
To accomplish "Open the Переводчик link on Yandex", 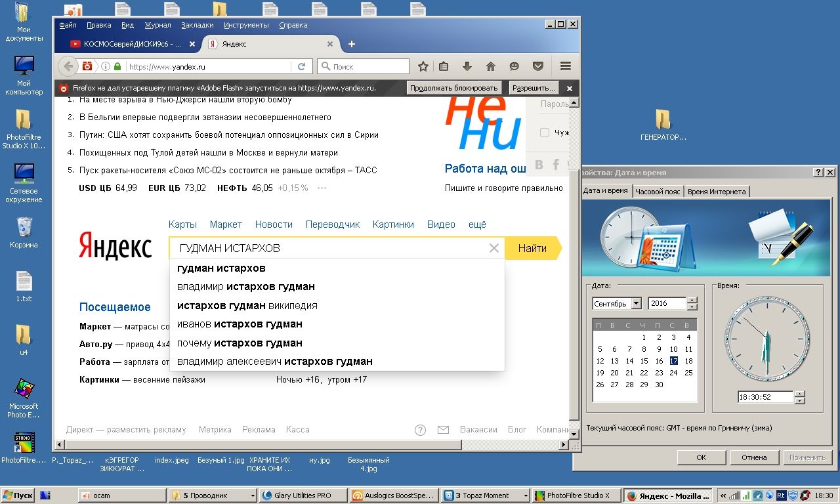I will [x=333, y=224].
